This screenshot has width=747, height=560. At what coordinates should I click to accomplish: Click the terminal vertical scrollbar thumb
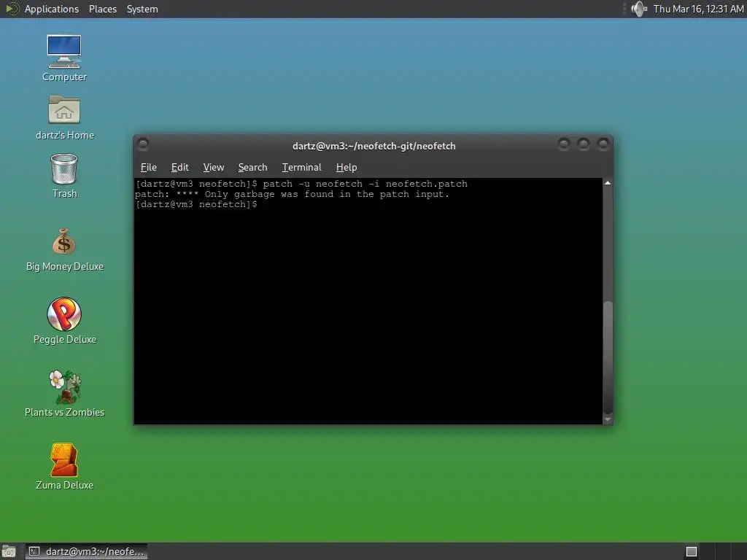[x=608, y=357]
